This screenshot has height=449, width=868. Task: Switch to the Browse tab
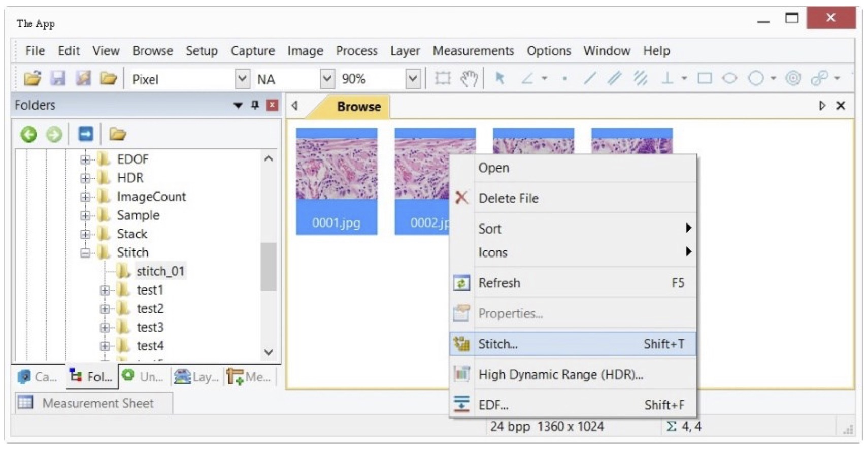(x=358, y=107)
